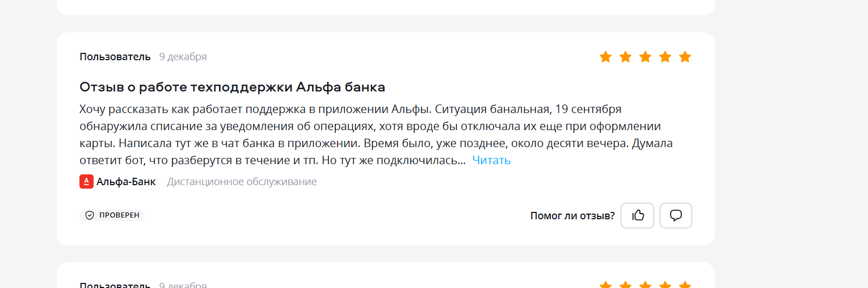This screenshot has width=868, height=288.
Task: Click the shield icon in the ПРОВЕРЕН badge
Action: coord(90,215)
